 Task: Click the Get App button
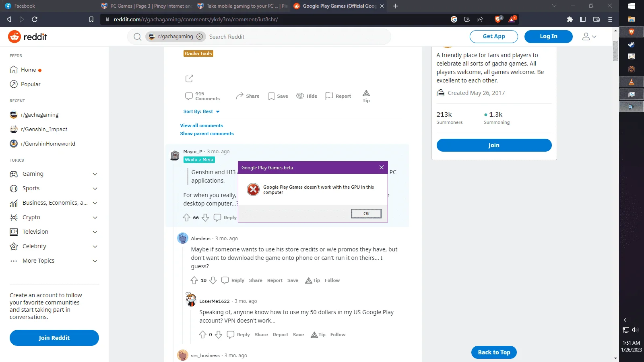pos(494,36)
